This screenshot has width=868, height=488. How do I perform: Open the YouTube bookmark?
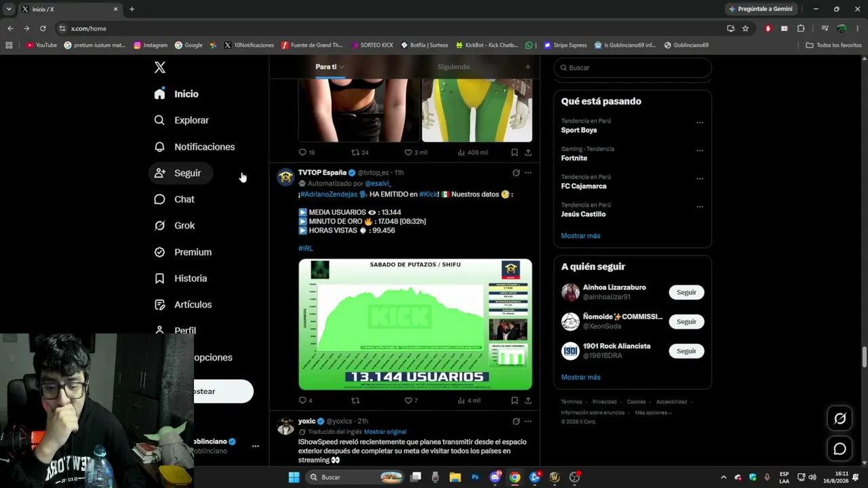42,45
